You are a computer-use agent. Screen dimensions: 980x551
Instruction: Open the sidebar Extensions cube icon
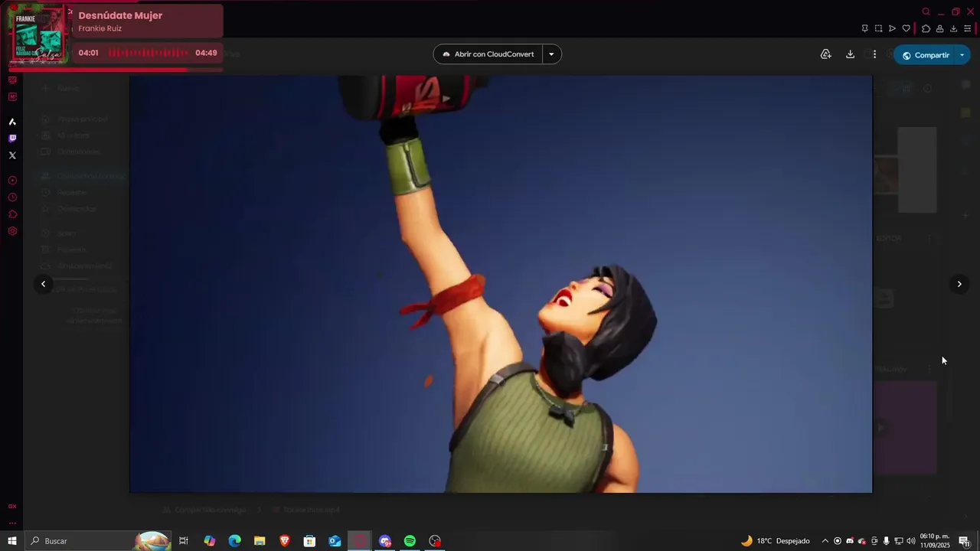coord(12,214)
